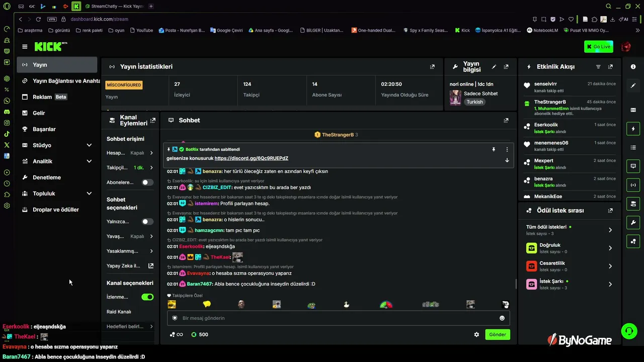Open TikTok in the browser sidebar
The width and height of the screenshot is (644, 362).
click(7, 134)
